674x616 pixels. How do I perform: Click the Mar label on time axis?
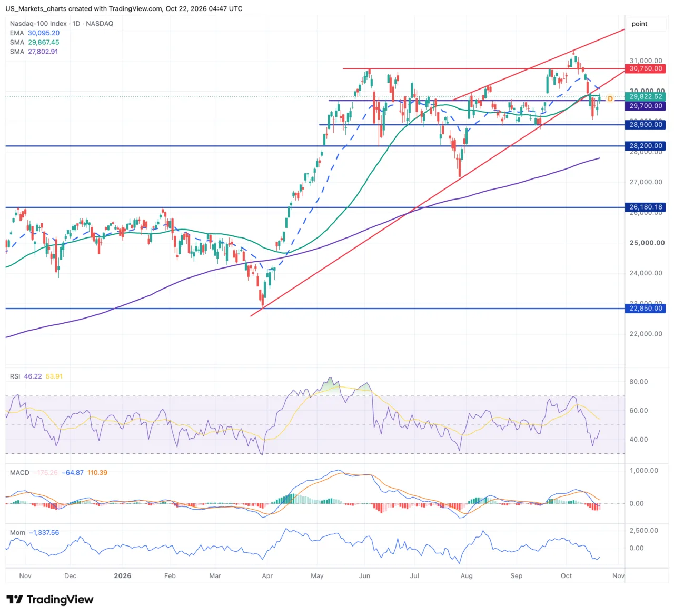[x=215, y=576]
